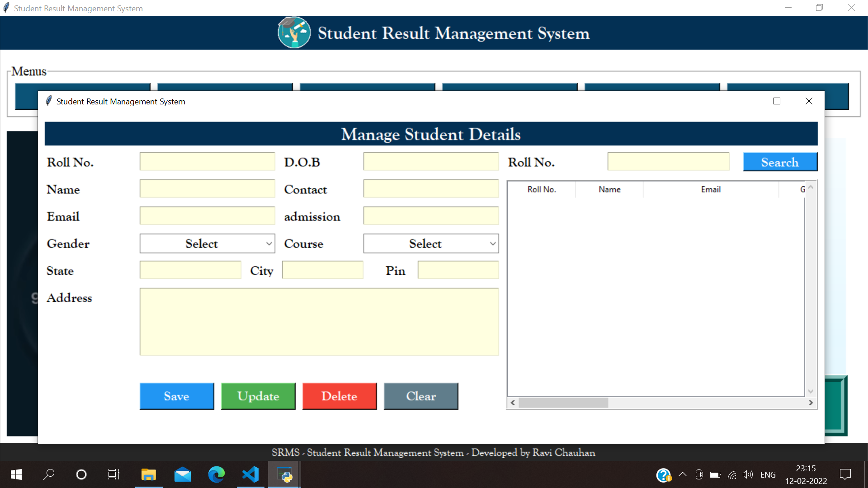This screenshot has width=868, height=488.
Task: Click the running Python app icon in taskbar
Action: pos(284,474)
